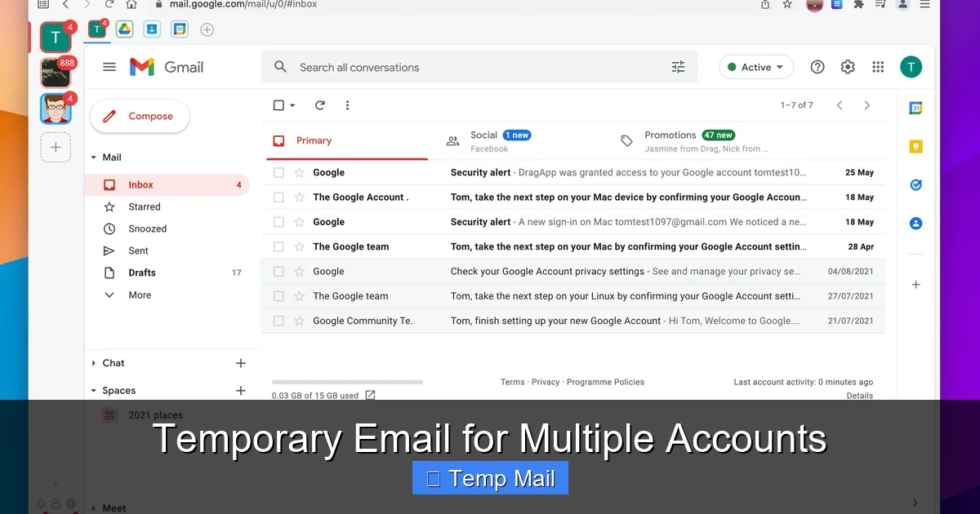
Task: Select checkbox for Google Community Team email
Action: [278, 321]
